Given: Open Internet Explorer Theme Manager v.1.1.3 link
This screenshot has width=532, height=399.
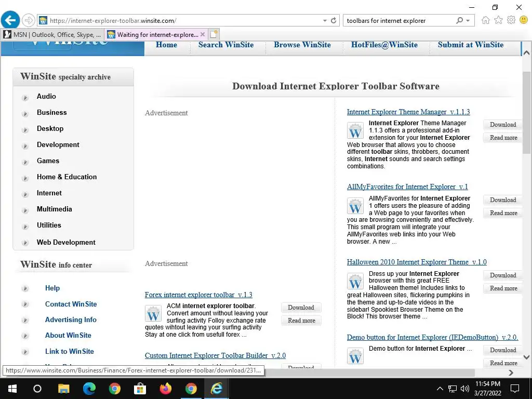Looking at the screenshot, I should click(408, 112).
